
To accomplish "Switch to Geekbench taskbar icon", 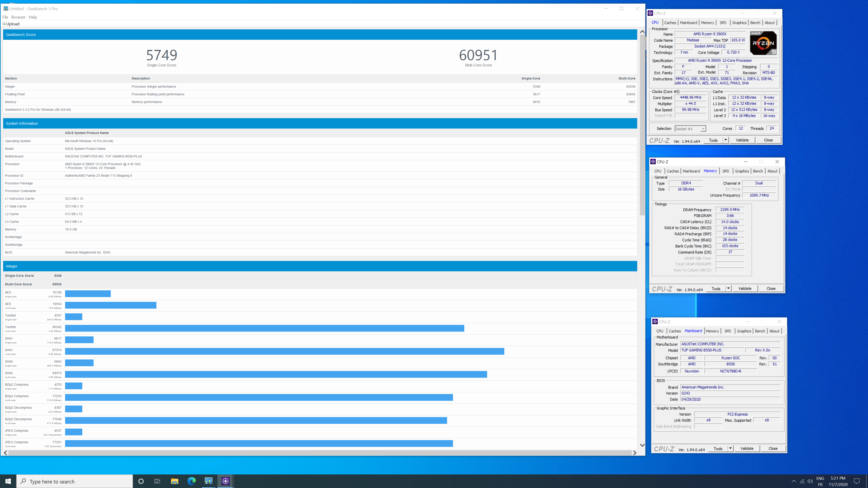I will 209,481.
